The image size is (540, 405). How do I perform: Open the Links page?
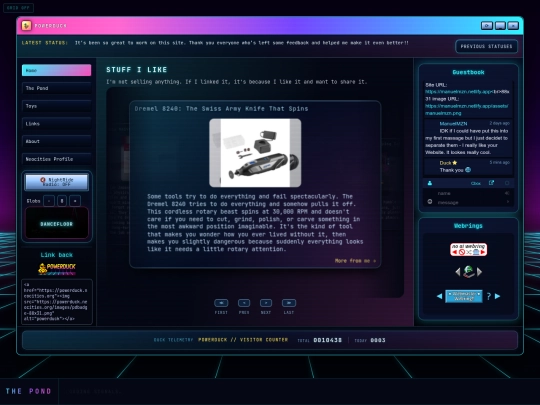click(x=56, y=124)
